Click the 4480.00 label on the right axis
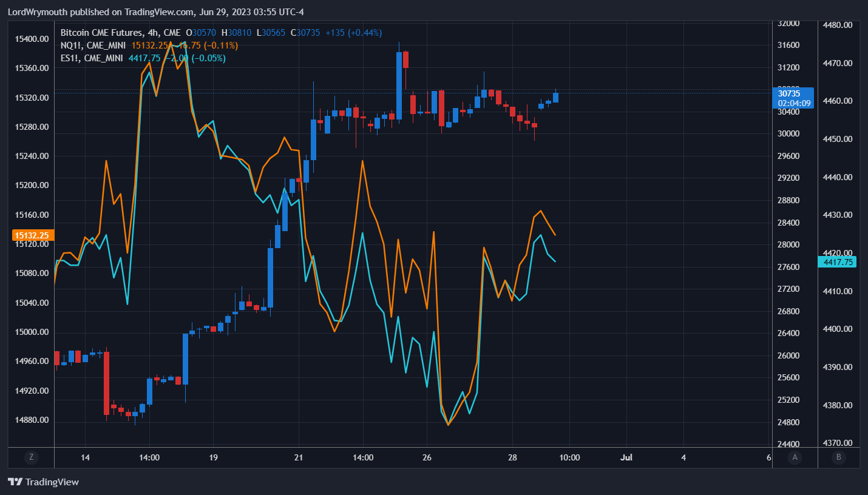 click(838, 25)
